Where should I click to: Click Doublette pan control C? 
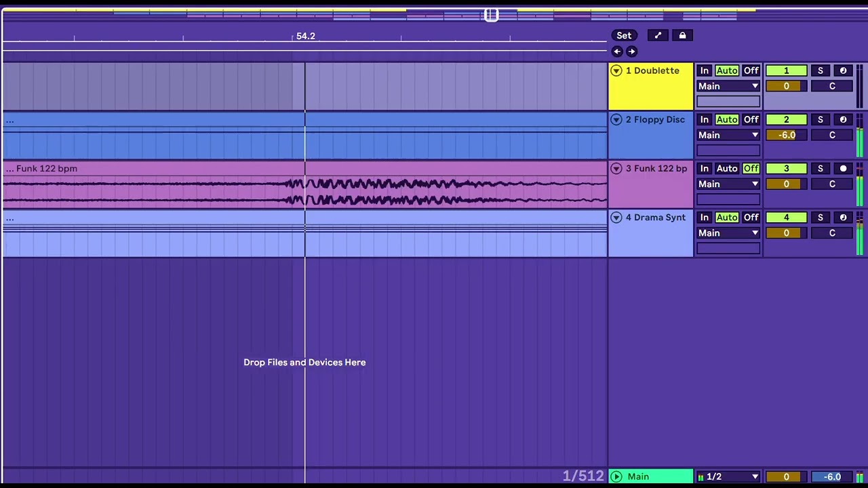832,86
